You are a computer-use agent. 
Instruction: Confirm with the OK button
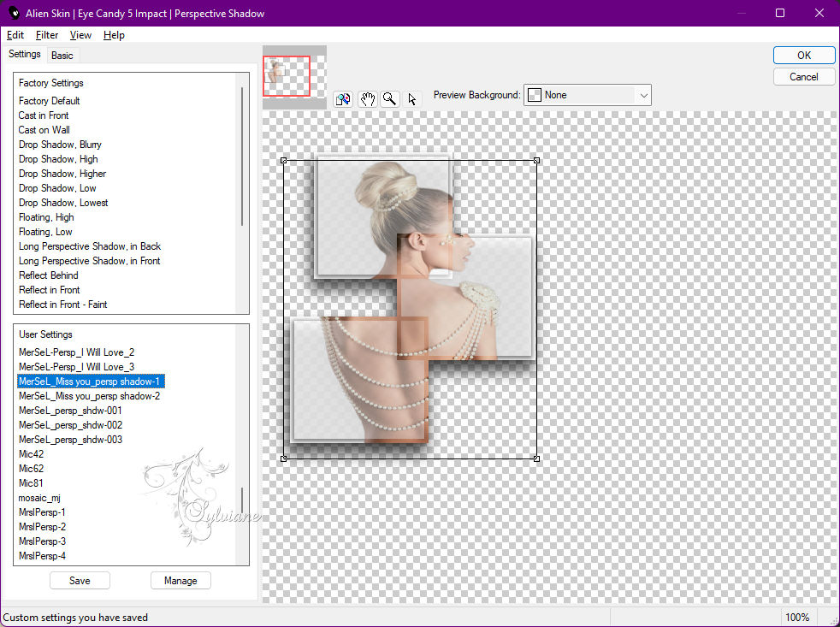pos(803,56)
